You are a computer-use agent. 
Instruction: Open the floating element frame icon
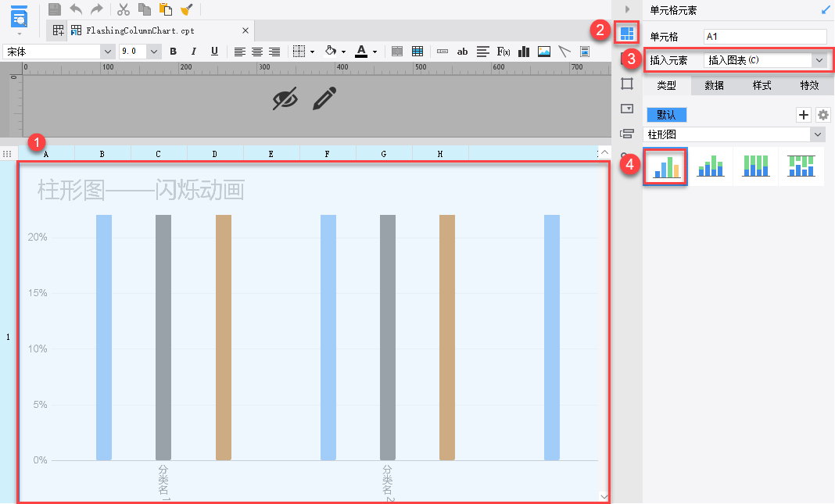click(x=627, y=84)
